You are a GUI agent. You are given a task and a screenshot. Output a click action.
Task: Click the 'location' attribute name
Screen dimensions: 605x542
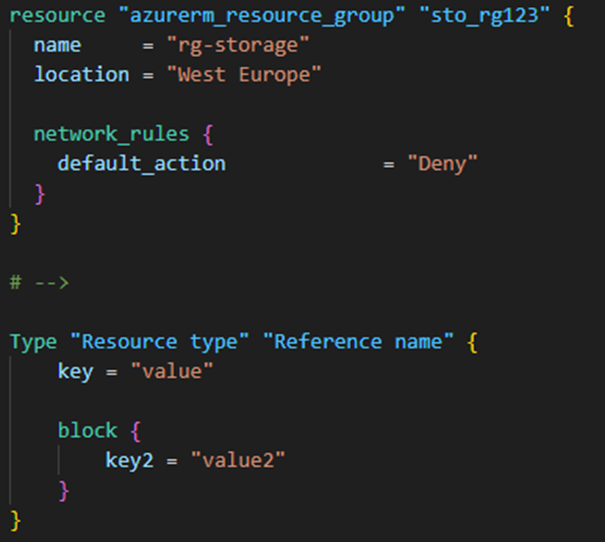[x=81, y=74]
